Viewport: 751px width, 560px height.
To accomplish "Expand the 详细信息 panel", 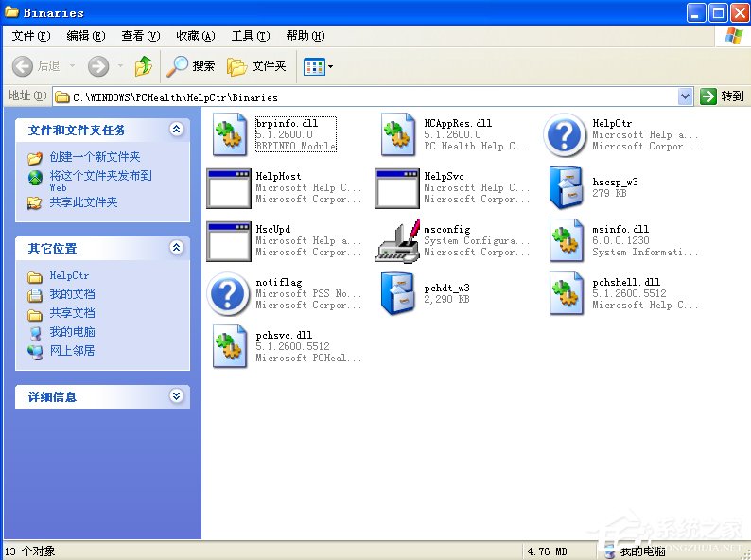I will (x=176, y=397).
